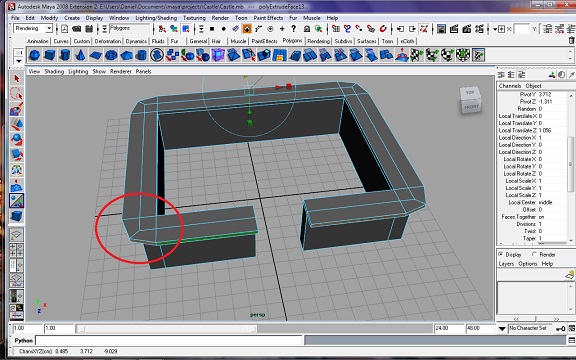Open the No Character Set dropdown arrow
This screenshot has width=576, height=360.
(502, 328)
